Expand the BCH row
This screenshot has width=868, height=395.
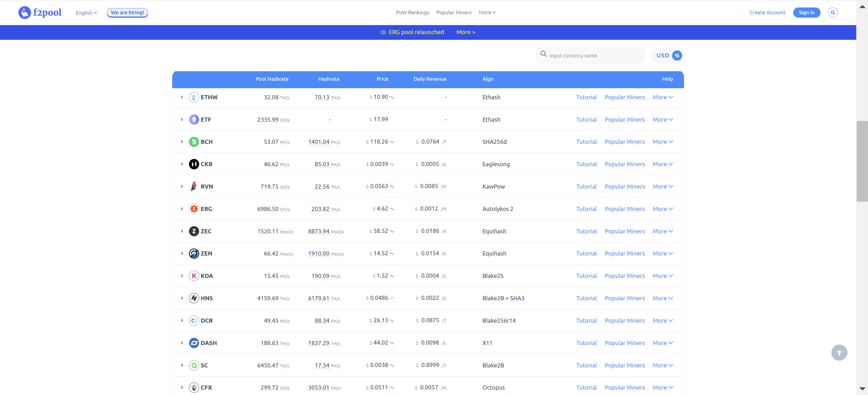tap(182, 142)
